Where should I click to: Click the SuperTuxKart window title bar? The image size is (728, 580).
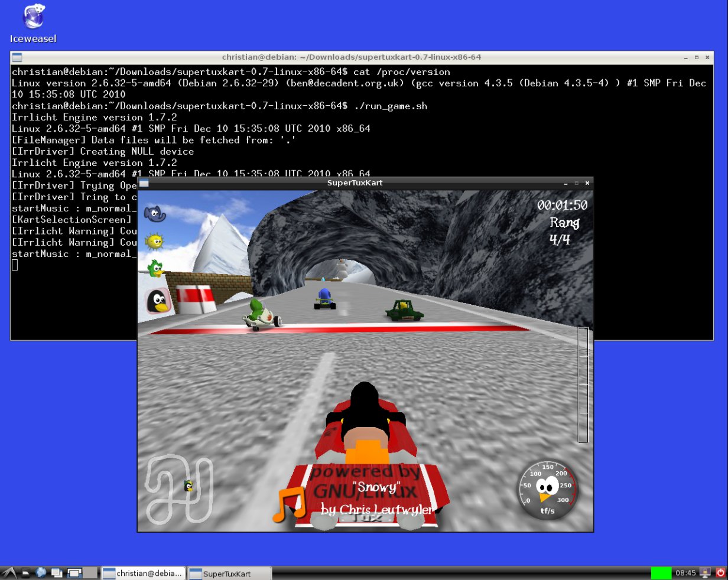point(355,183)
